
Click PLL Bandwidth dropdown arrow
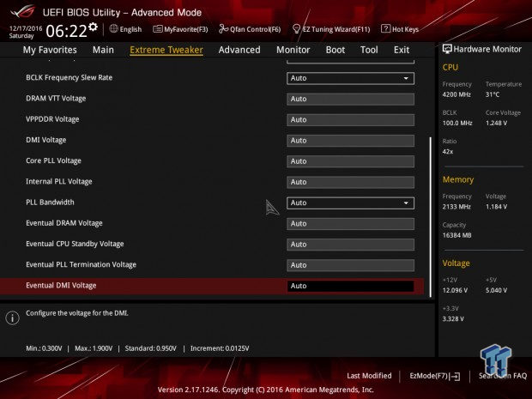406,203
